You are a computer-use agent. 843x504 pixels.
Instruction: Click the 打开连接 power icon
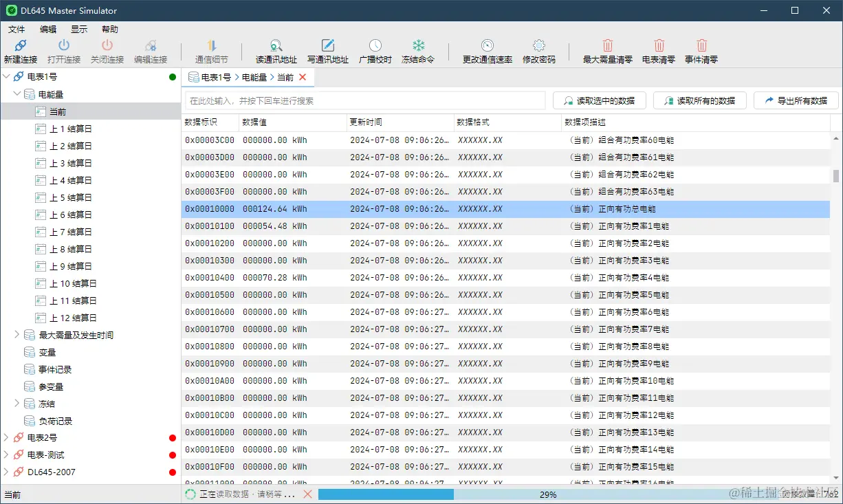64,45
